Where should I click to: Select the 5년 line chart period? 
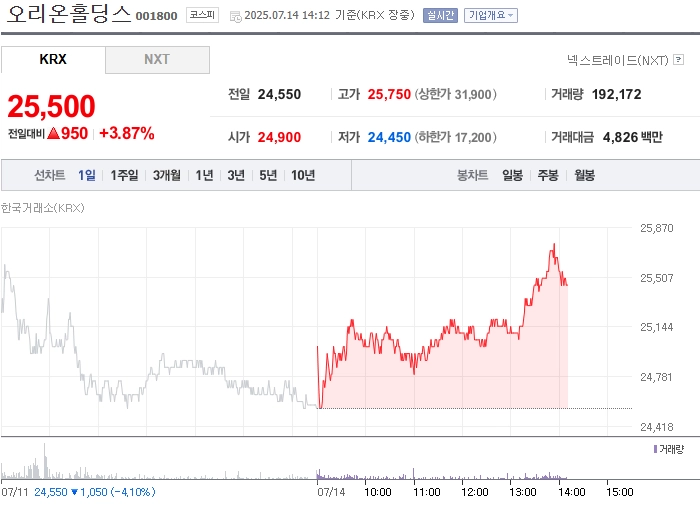pos(268,175)
